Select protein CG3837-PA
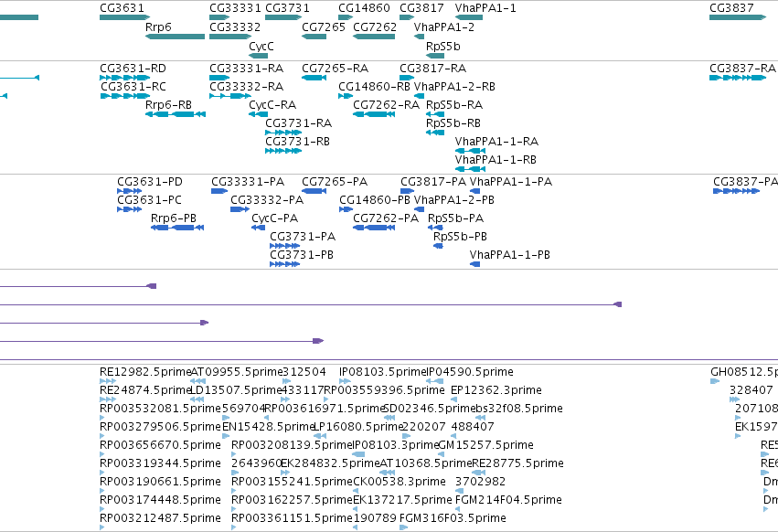This screenshot has height=532, width=778. point(745,182)
